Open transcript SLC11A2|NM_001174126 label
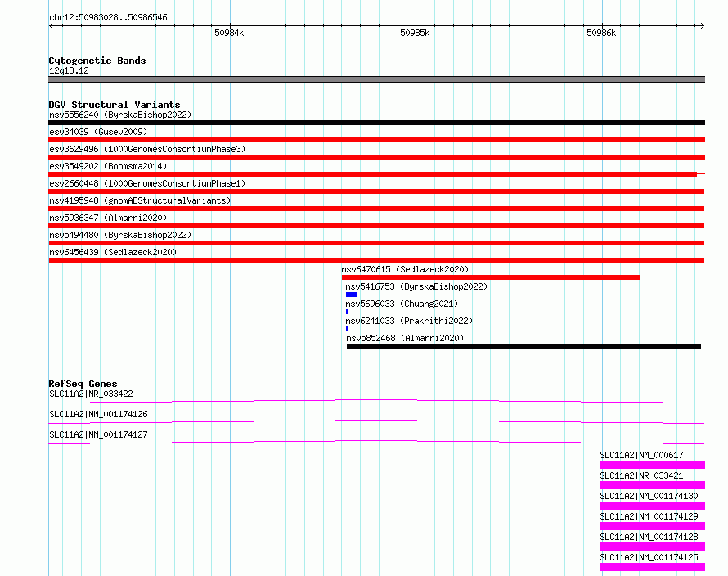Screen dimensions: 728x576 coord(98,414)
